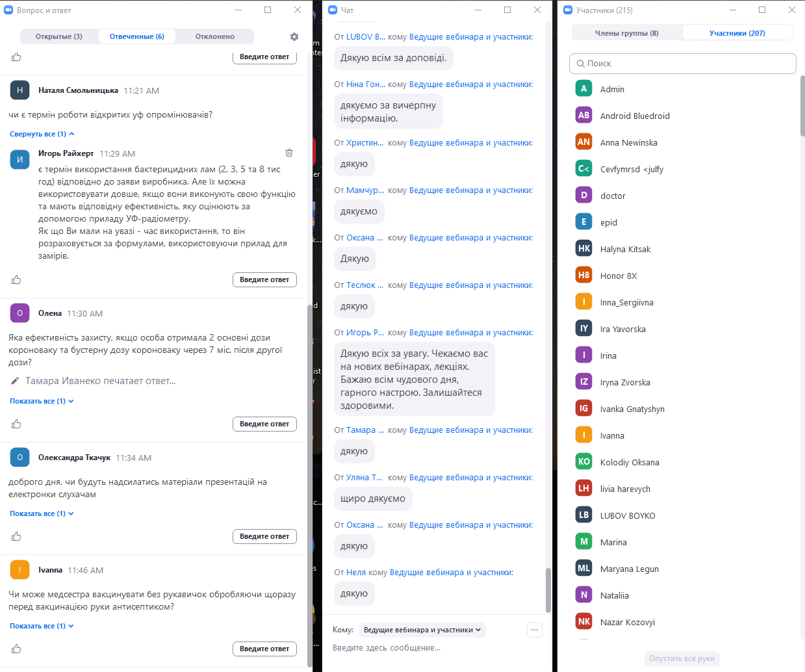This screenshot has width=805, height=672.
Task: Open the Отклонено questions tab
Action: (x=214, y=36)
